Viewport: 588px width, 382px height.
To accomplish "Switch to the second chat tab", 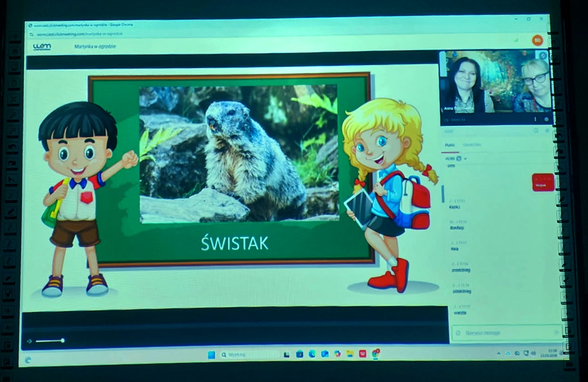I will tap(472, 145).
